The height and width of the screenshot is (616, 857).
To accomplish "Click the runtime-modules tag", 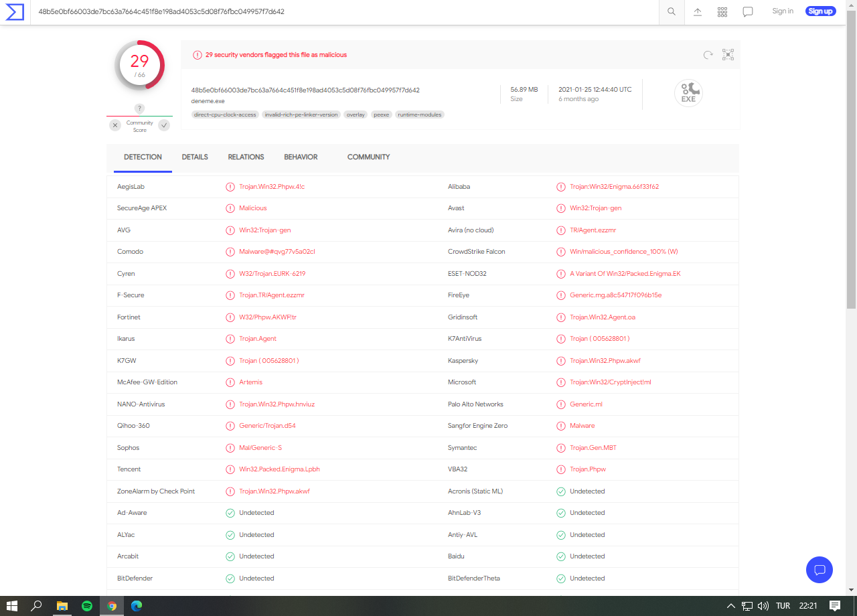I will coord(420,114).
